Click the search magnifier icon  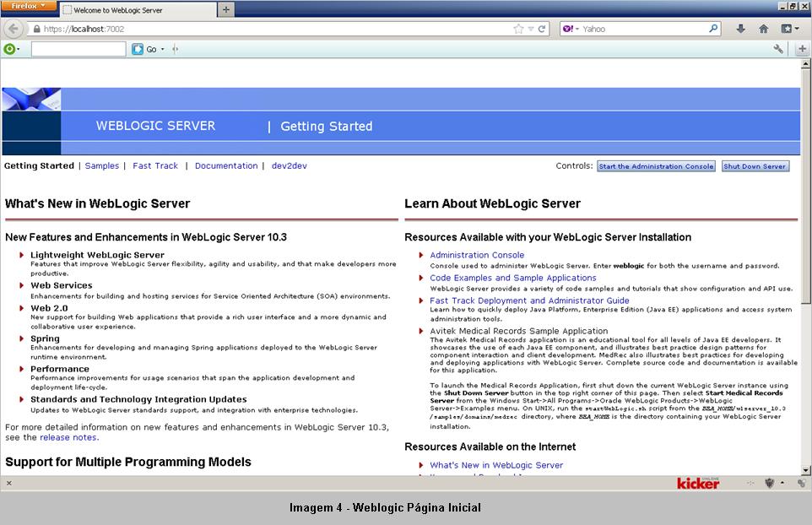713,29
